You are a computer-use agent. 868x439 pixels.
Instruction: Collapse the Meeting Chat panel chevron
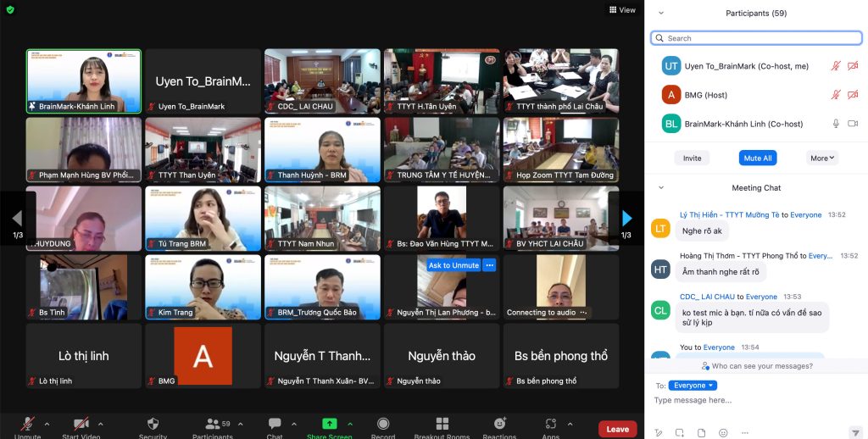pos(660,187)
